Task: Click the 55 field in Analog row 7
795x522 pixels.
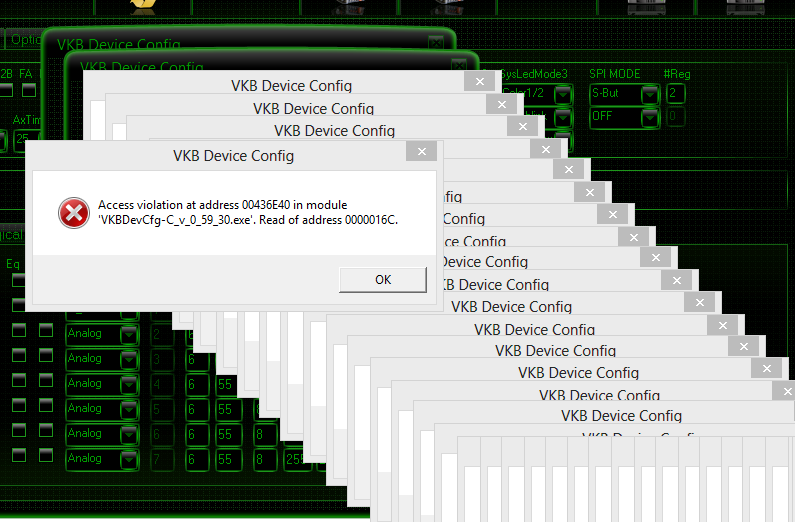Action: coord(227,459)
